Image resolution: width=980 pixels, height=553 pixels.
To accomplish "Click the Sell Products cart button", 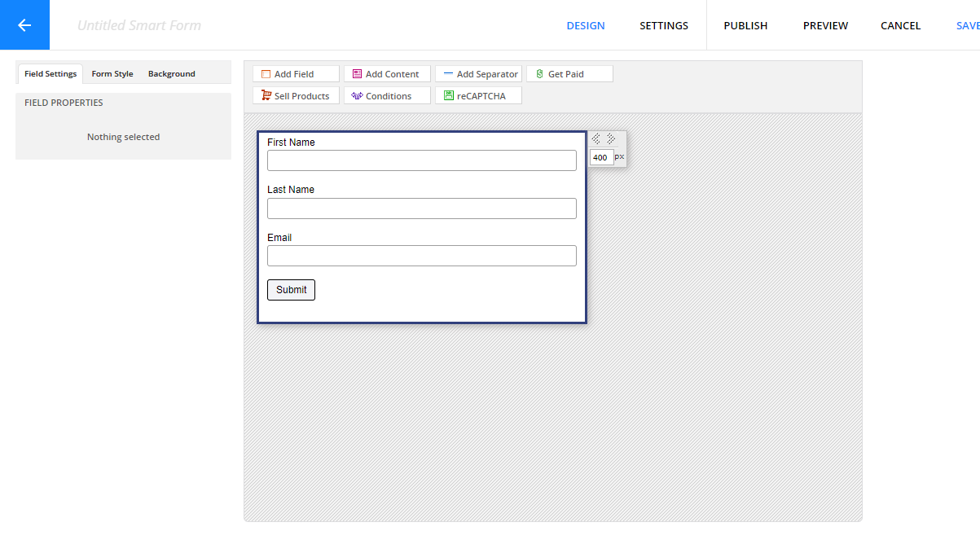I will [296, 96].
